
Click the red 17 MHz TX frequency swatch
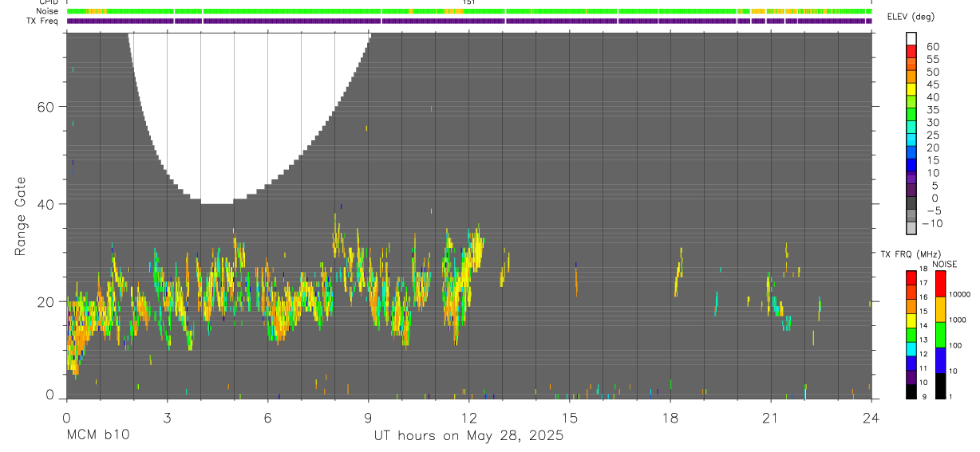coord(911,277)
